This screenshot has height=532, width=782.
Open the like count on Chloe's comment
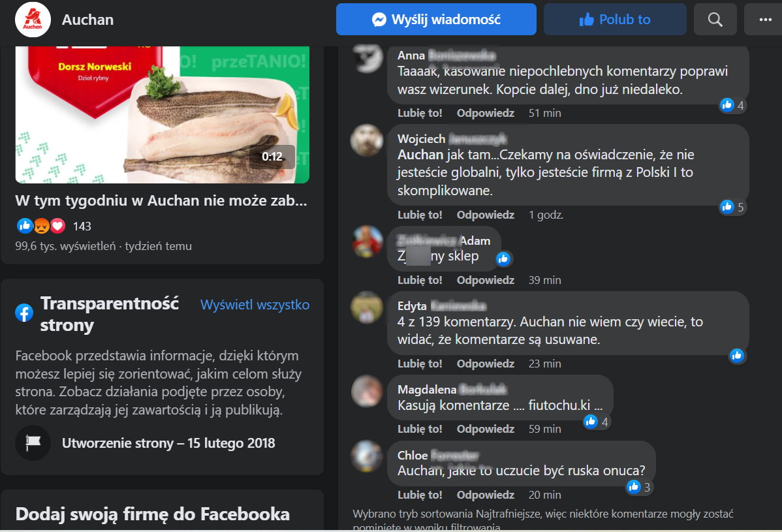pos(639,487)
